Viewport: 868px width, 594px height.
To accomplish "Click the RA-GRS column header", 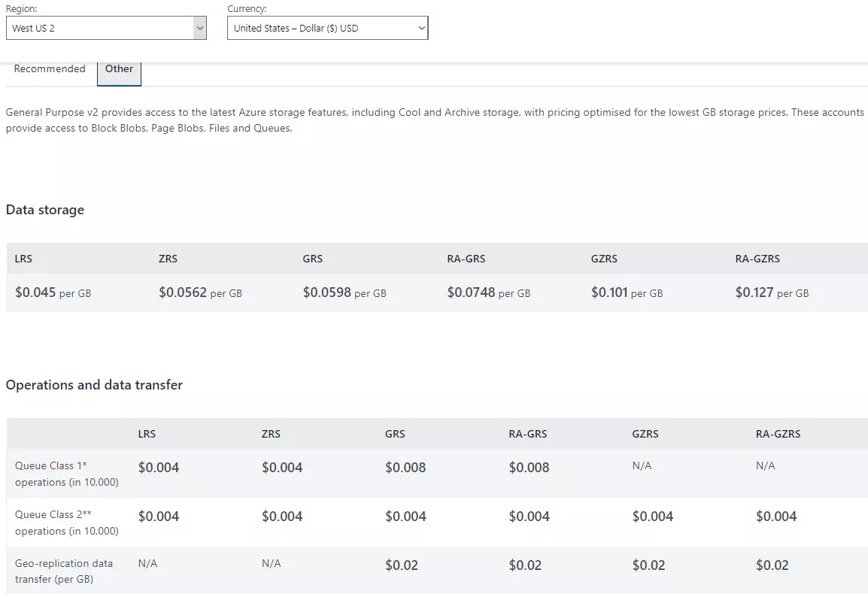I will (x=466, y=259).
